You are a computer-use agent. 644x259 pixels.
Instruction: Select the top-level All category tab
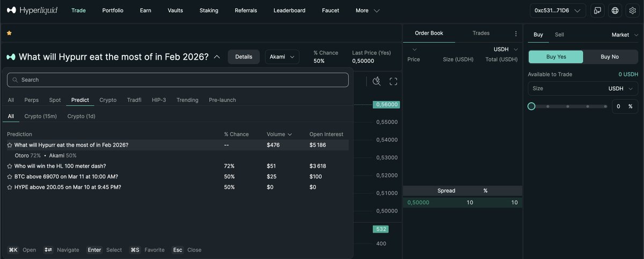pos(11,100)
